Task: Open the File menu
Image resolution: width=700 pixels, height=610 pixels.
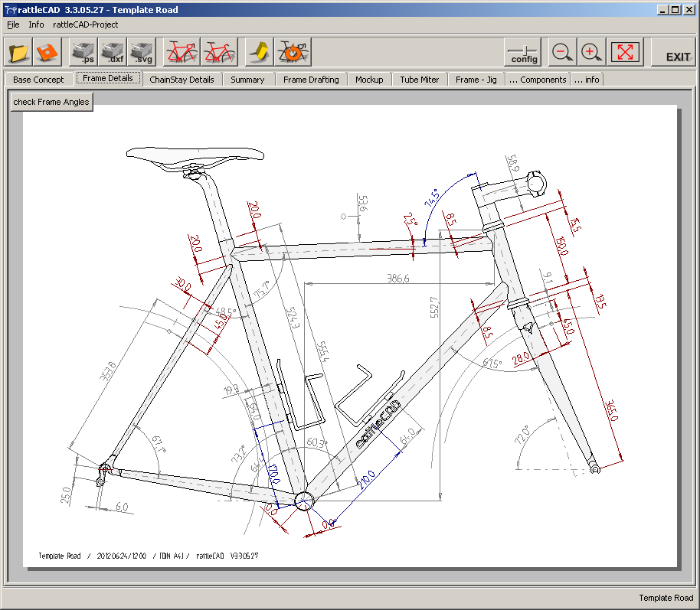Action: pos(13,24)
